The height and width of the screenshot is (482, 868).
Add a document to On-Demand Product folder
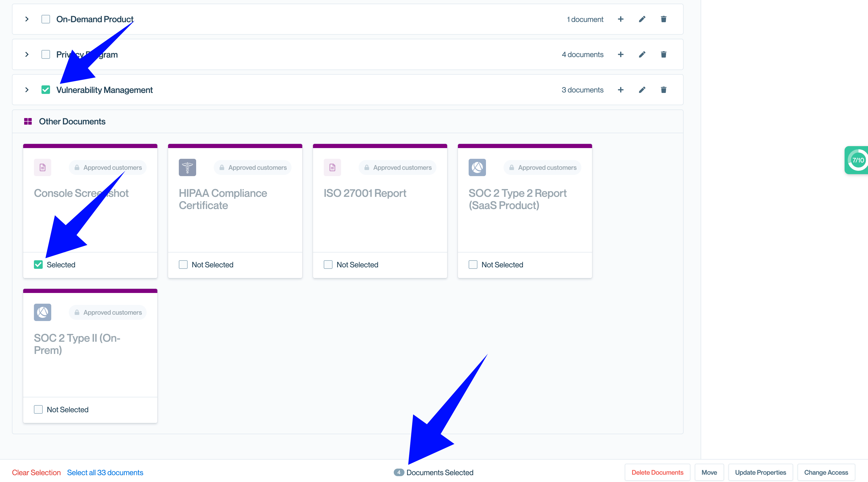coord(620,19)
